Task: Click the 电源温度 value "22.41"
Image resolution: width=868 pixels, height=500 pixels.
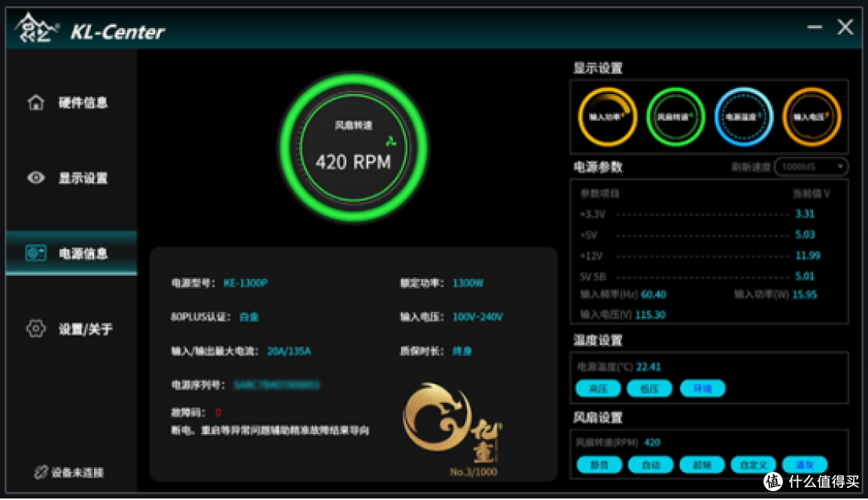Action: [649, 367]
